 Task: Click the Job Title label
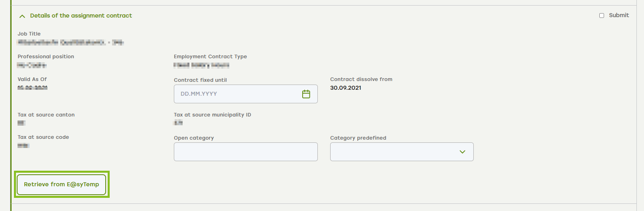[29, 34]
